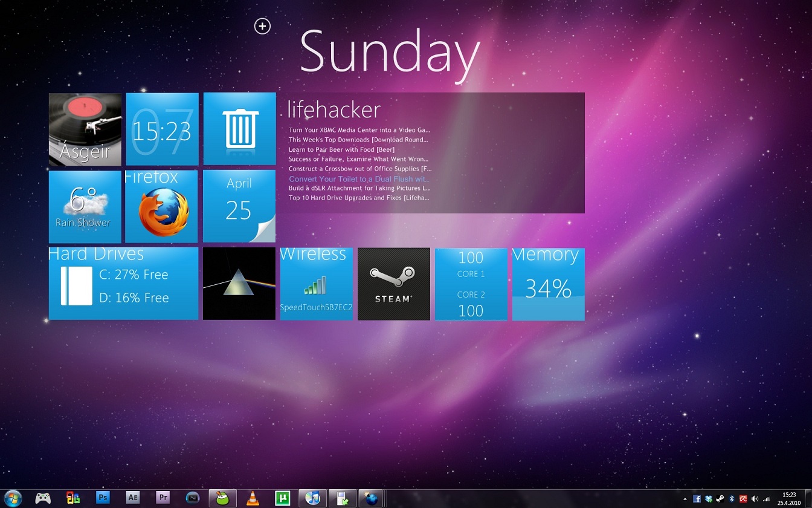Show hidden icons with the tray arrow

[x=685, y=499]
